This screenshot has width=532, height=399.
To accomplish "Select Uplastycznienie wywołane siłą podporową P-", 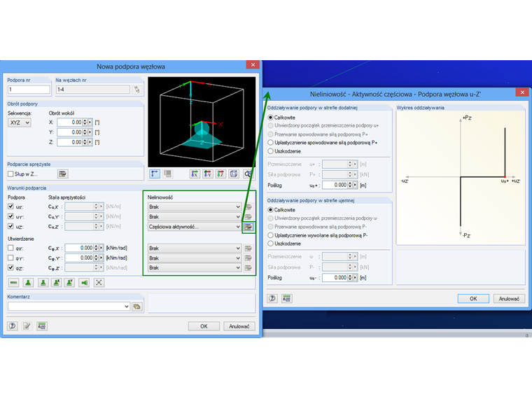I will pyautogui.click(x=271, y=235).
